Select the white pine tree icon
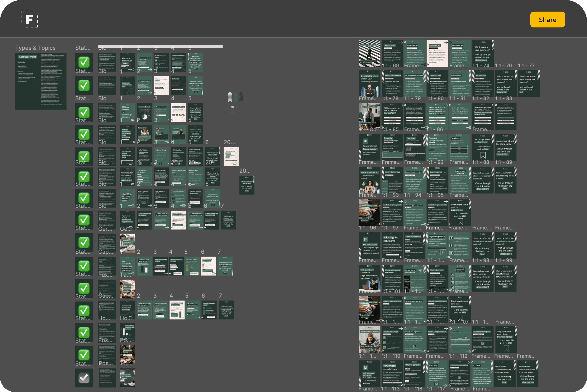 tap(230, 97)
